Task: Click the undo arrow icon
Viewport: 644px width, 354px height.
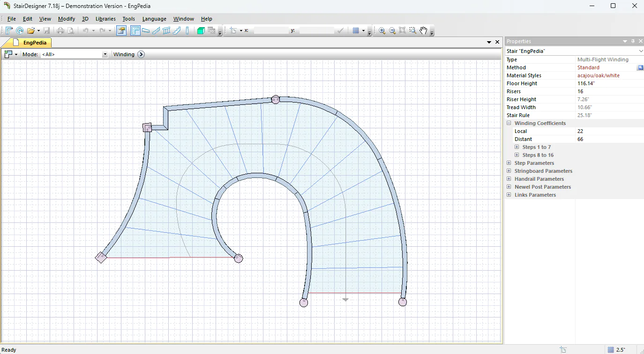Action: tap(86, 30)
